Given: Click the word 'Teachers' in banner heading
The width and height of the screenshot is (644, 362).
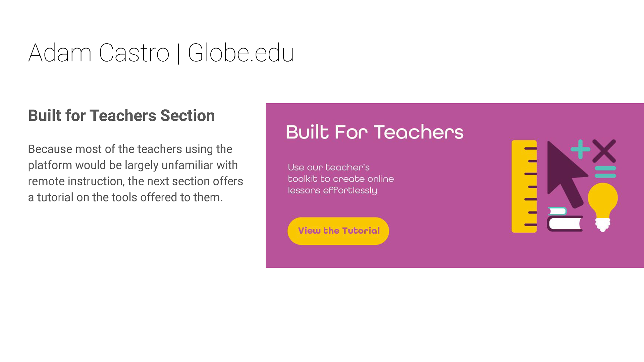Looking at the screenshot, I should pos(419,132).
